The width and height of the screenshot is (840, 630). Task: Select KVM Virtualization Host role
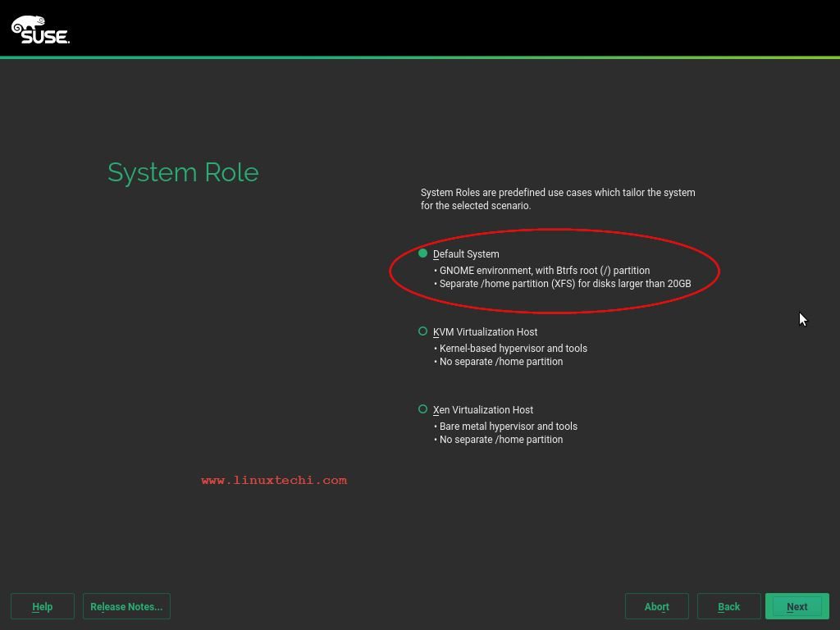point(423,331)
